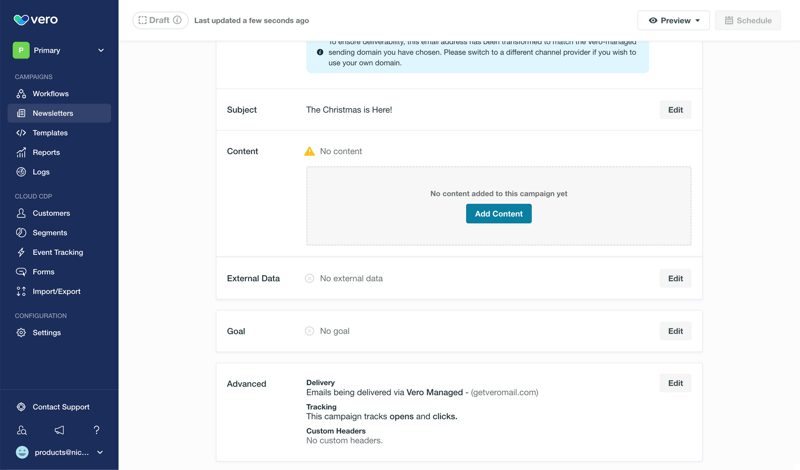800x470 pixels.
Task: Expand the products@nic... account dropdown
Action: pos(100,452)
